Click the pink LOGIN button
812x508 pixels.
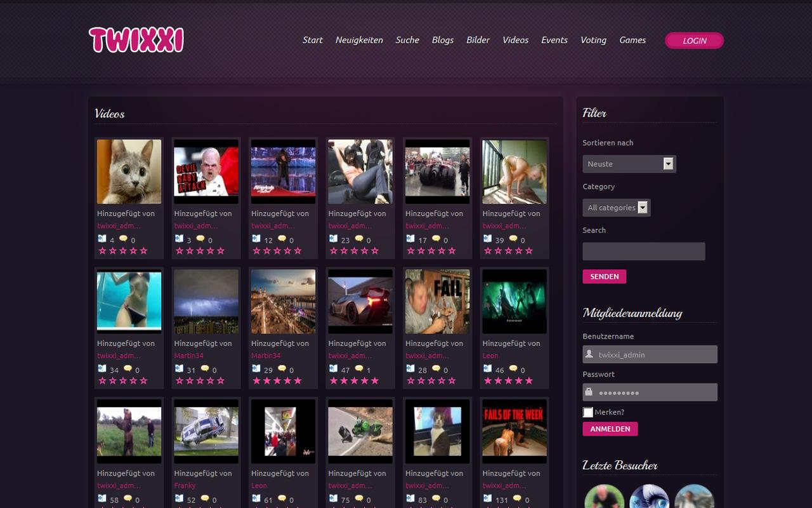tap(694, 41)
